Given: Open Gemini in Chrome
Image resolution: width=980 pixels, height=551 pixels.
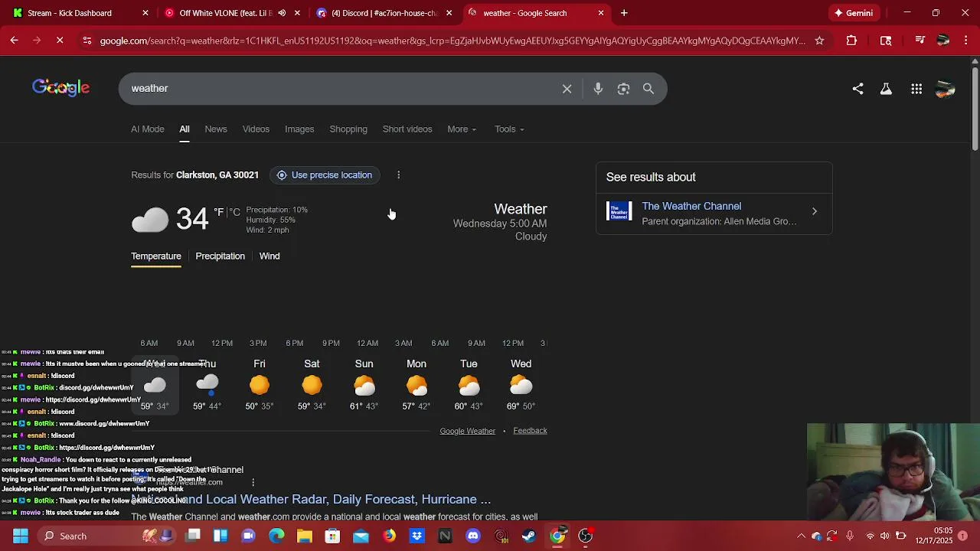Looking at the screenshot, I should (x=854, y=13).
